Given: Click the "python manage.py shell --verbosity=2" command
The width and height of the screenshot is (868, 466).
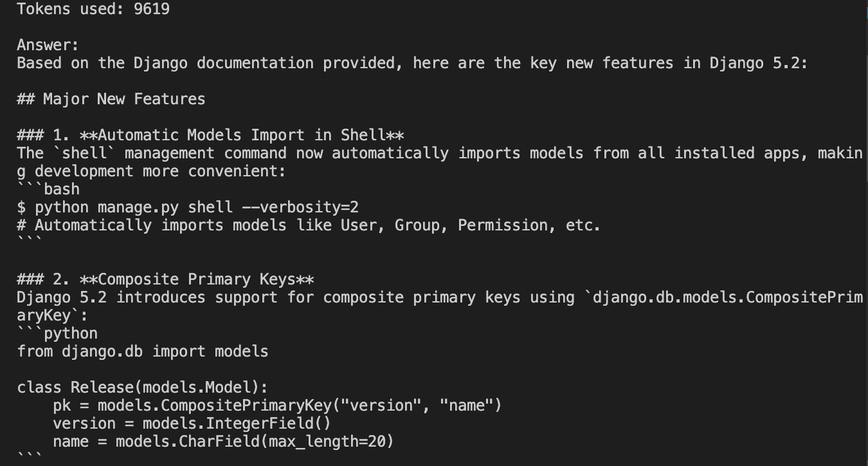Looking at the screenshot, I should point(196,207).
